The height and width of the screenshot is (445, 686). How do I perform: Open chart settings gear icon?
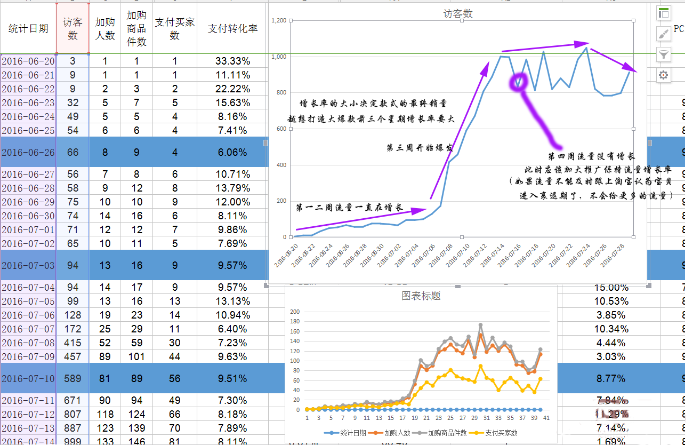pos(663,75)
